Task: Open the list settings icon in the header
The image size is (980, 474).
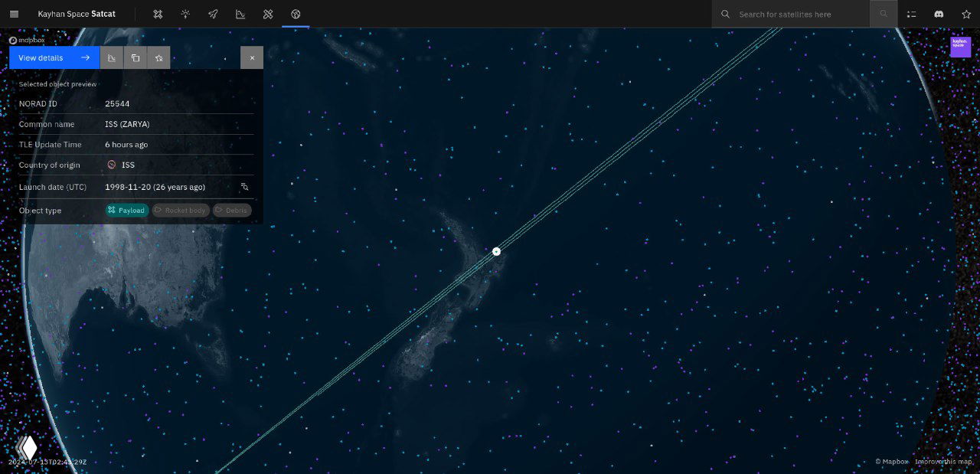Action: [x=911, y=14]
